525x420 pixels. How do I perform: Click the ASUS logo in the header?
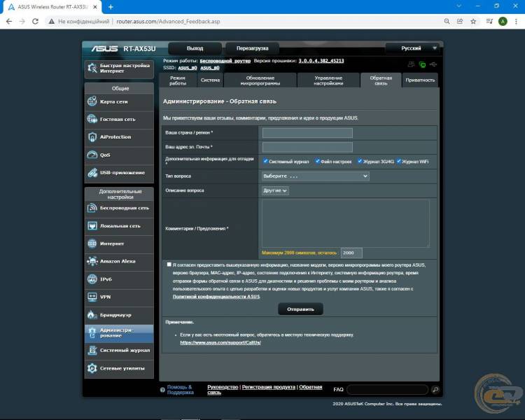[x=104, y=48]
